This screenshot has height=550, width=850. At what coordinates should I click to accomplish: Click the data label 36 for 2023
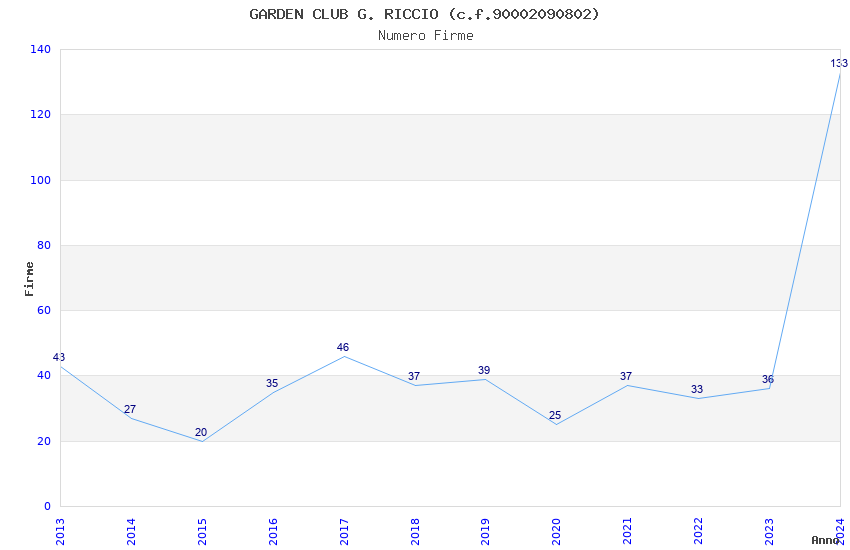click(x=768, y=379)
